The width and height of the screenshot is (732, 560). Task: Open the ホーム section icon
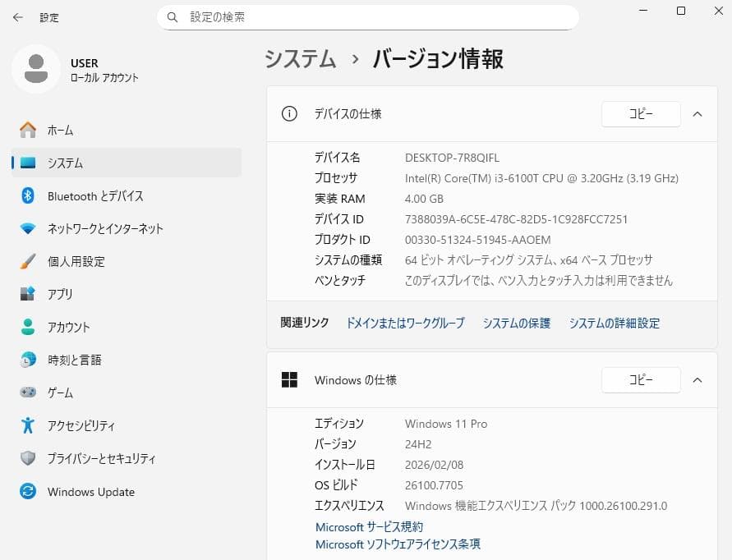(26, 130)
